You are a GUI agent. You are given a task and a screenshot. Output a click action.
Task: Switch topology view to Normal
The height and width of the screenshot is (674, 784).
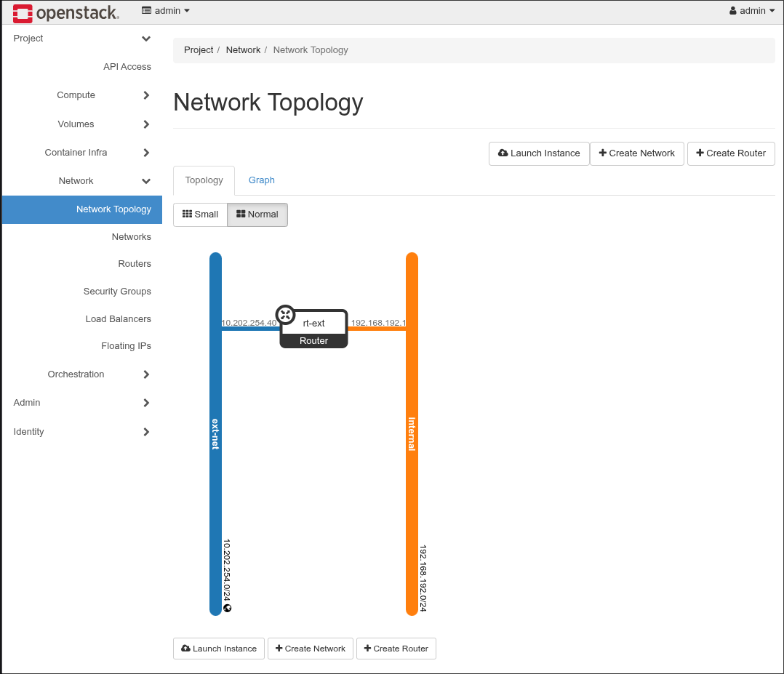[257, 214]
